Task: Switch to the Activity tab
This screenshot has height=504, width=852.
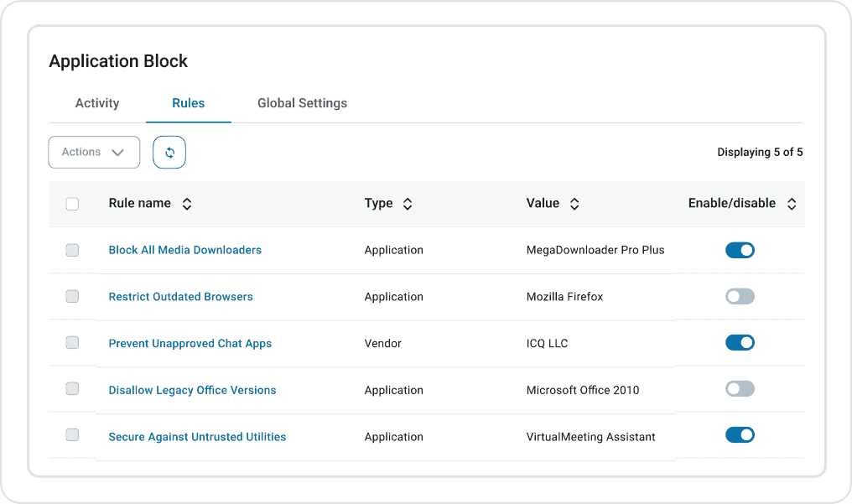Action: (97, 103)
